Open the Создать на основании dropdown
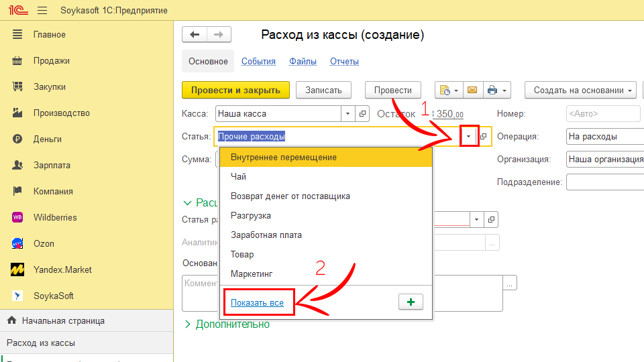Viewport: 644px width, 362px height. (x=582, y=90)
